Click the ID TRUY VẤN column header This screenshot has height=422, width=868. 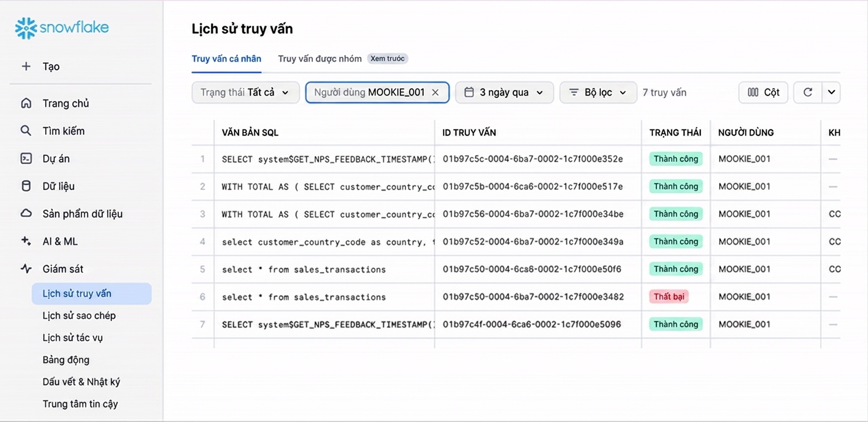click(x=469, y=132)
